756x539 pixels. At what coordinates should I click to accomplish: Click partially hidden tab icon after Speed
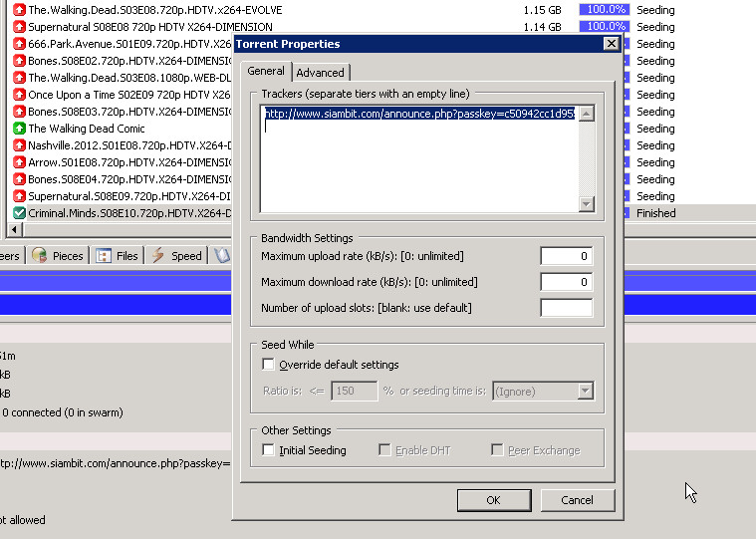pos(222,255)
